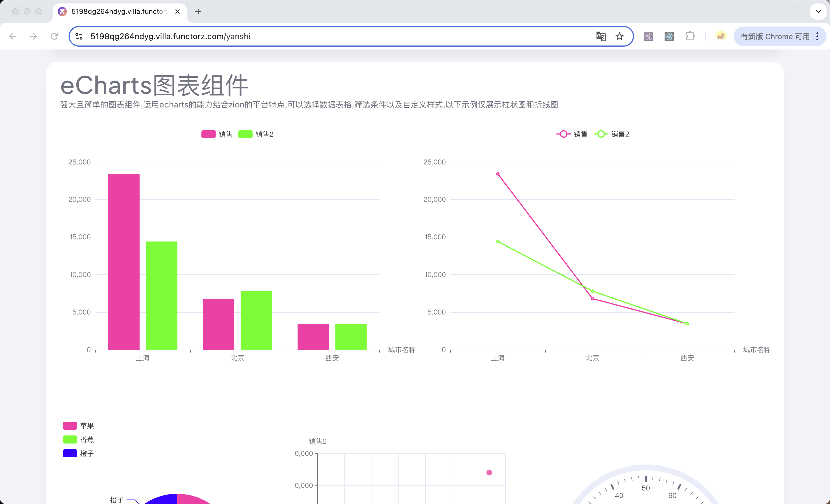Click the green 北京 销售2 bar
The image size is (830, 504).
pyautogui.click(x=256, y=321)
